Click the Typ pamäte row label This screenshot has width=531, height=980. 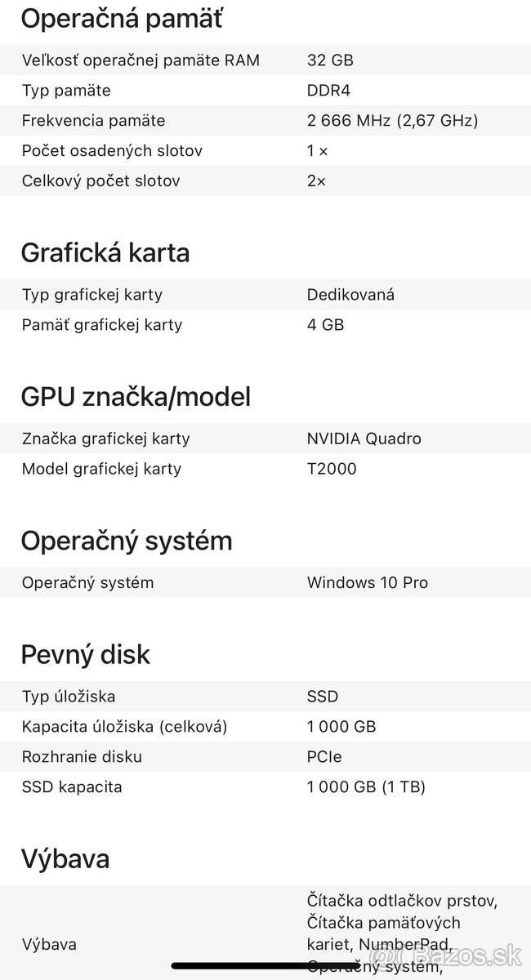pos(66,90)
